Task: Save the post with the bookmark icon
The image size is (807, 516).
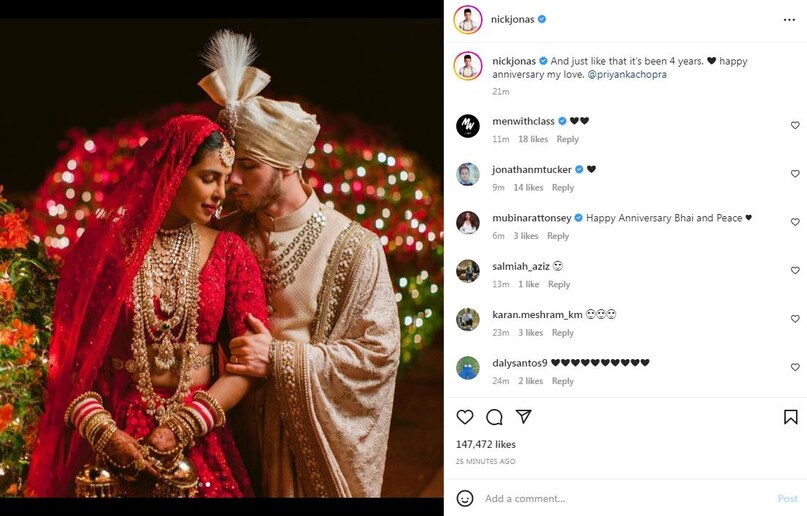Action: (790, 417)
